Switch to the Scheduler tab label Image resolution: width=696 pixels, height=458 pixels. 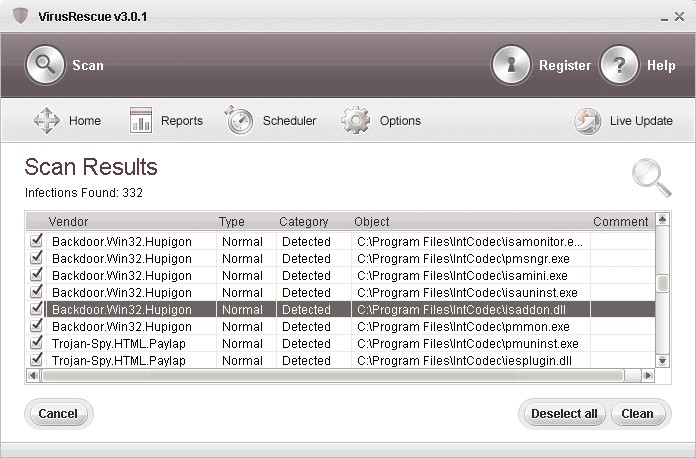point(289,121)
